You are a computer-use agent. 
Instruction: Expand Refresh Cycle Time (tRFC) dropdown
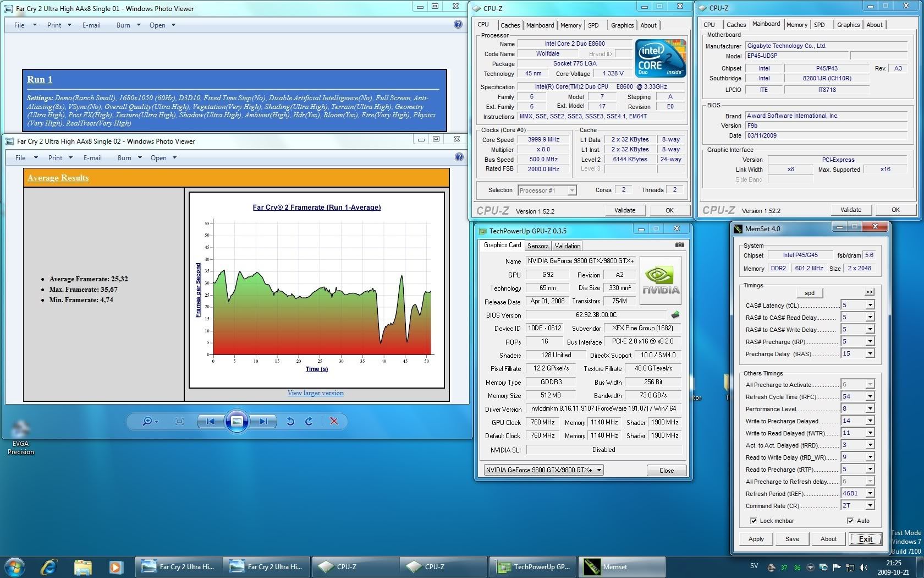(870, 396)
